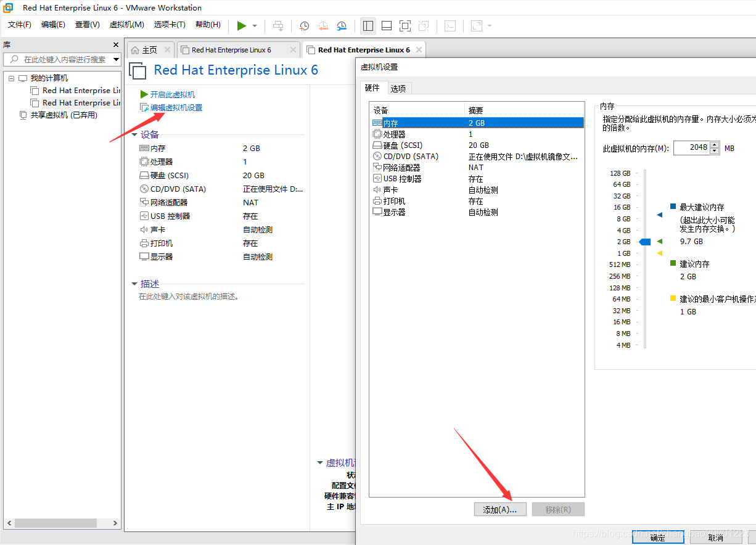Click the memory spinner up arrow

(715, 145)
